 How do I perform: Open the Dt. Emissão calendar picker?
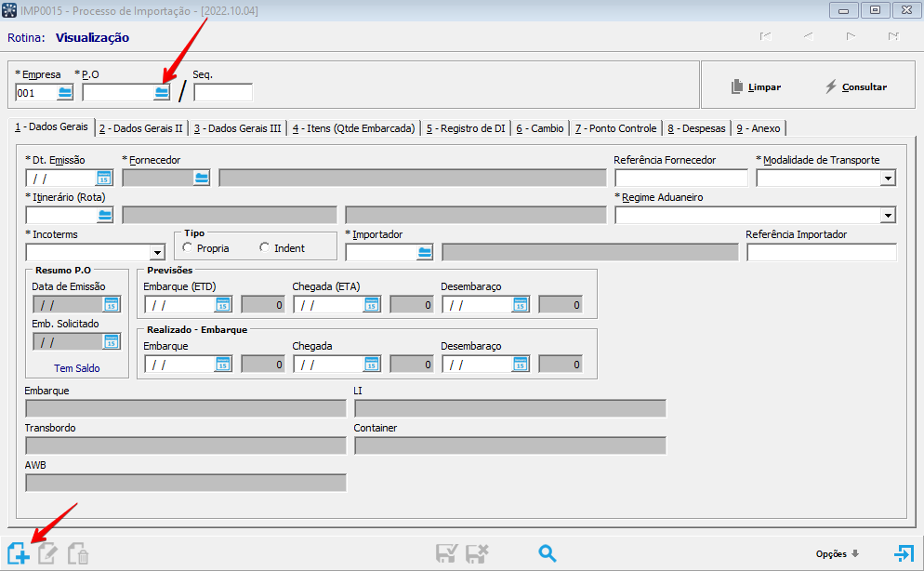tap(104, 178)
